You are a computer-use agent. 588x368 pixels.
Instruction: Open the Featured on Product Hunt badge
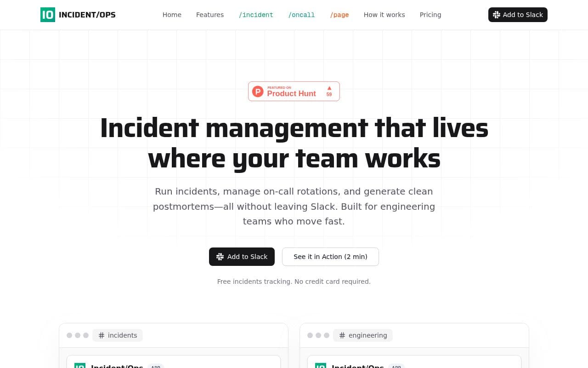(x=294, y=91)
